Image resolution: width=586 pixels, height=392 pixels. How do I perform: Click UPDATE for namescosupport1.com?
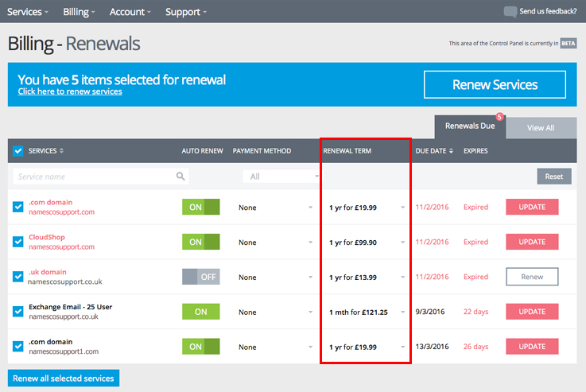(532, 347)
